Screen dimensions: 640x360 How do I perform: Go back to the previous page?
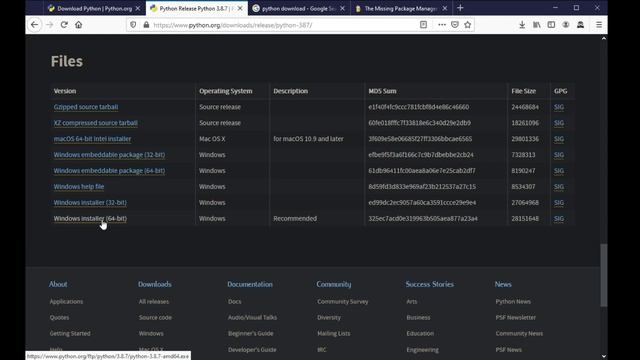pyautogui.click(x=34, y=25)
